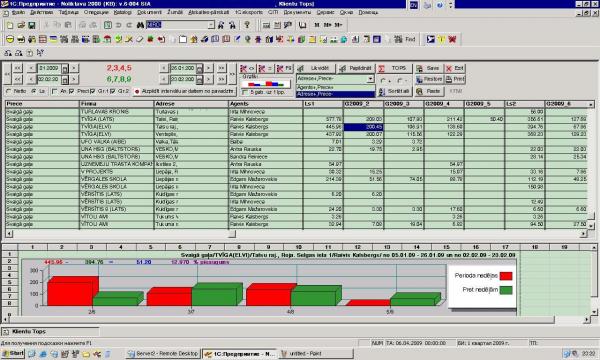Click the red X Exit button

click(x=455, y=68)
